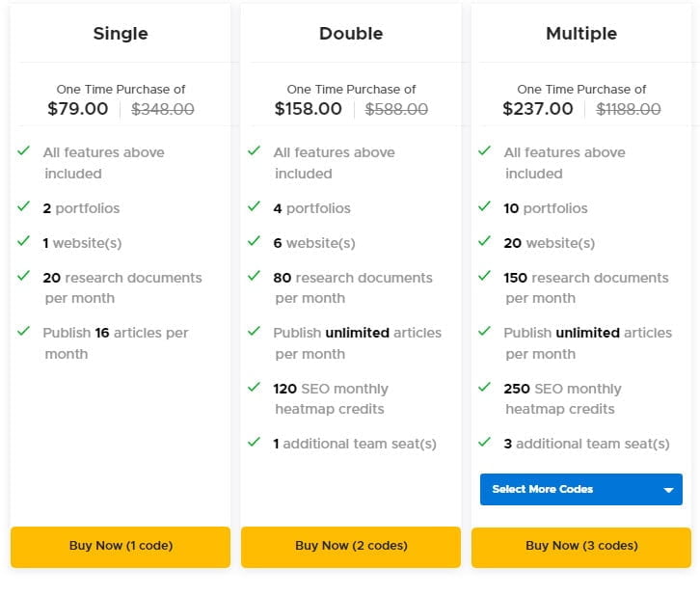Click the $237.00 price on Multiple plan
The image size is (700, 596).
[x=538, y=109]
